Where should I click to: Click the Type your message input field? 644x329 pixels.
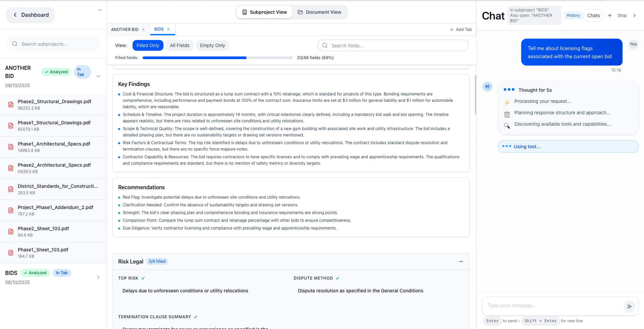click(554, 305)
